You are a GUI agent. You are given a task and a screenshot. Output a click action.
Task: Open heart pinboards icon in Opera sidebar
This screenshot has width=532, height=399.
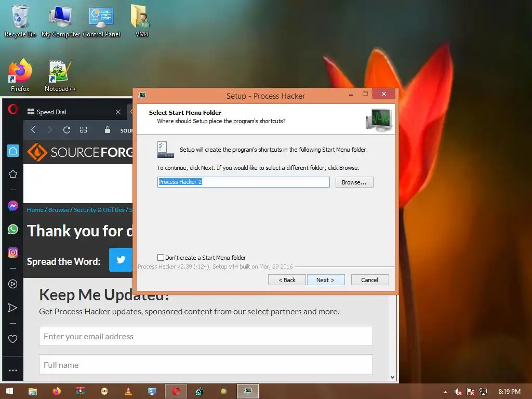[x=12, y=339]
